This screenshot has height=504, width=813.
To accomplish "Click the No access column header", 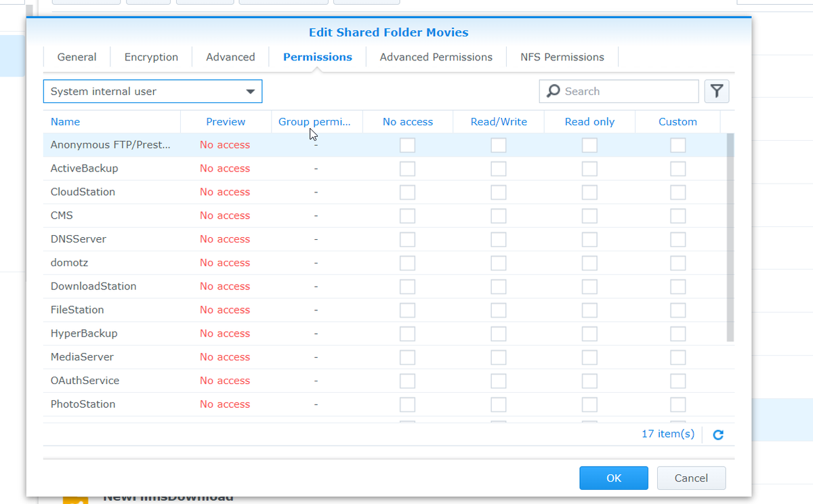I will [408, 122].
